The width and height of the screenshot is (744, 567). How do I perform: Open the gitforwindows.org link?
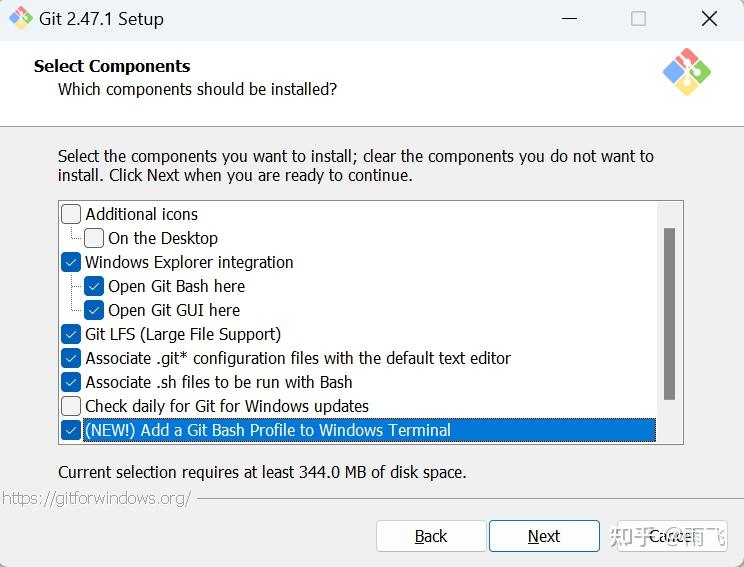pyautogui.click(x=96, y=498)
